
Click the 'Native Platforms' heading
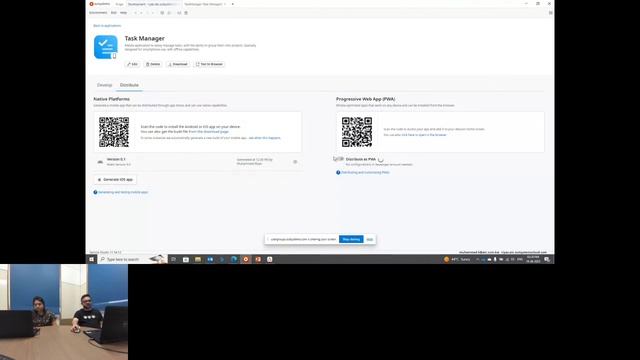[x=111, y=99]
